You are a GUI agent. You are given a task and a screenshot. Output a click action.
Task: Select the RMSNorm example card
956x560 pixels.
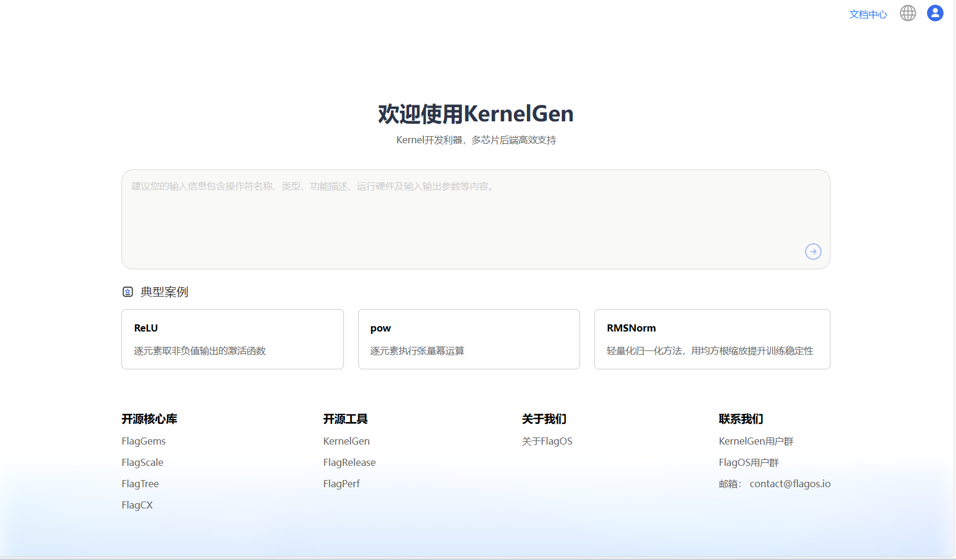tap(712, 339)
